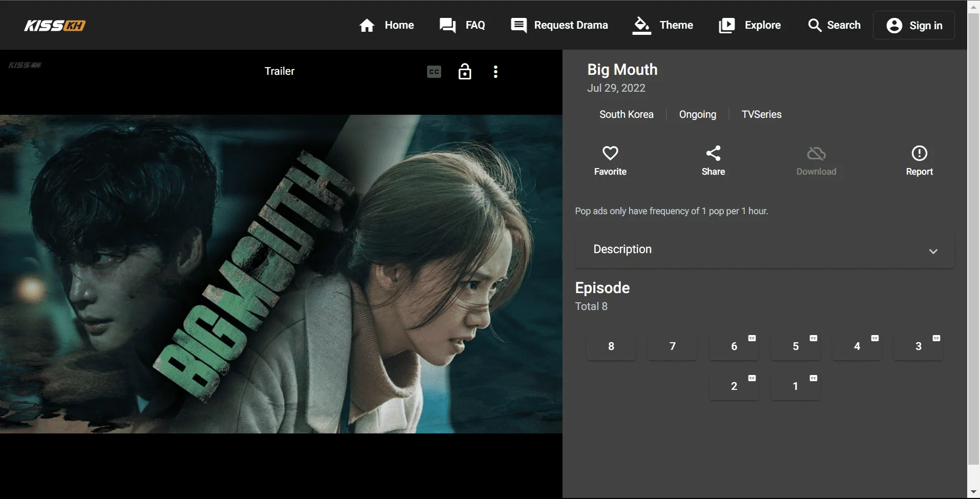The height and width of the screenshot is (499, 980).
Task: Click the Big Mouth trailer poster image
Action: 281,274
